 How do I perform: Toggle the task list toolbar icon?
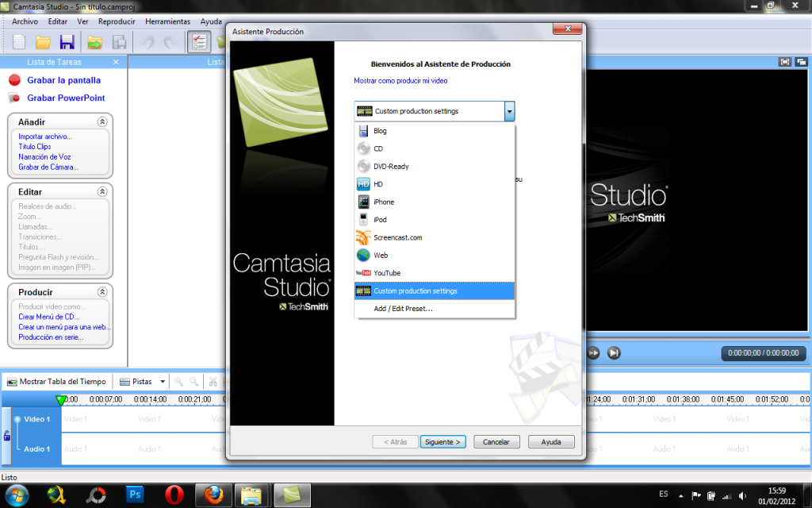(199, 42)
